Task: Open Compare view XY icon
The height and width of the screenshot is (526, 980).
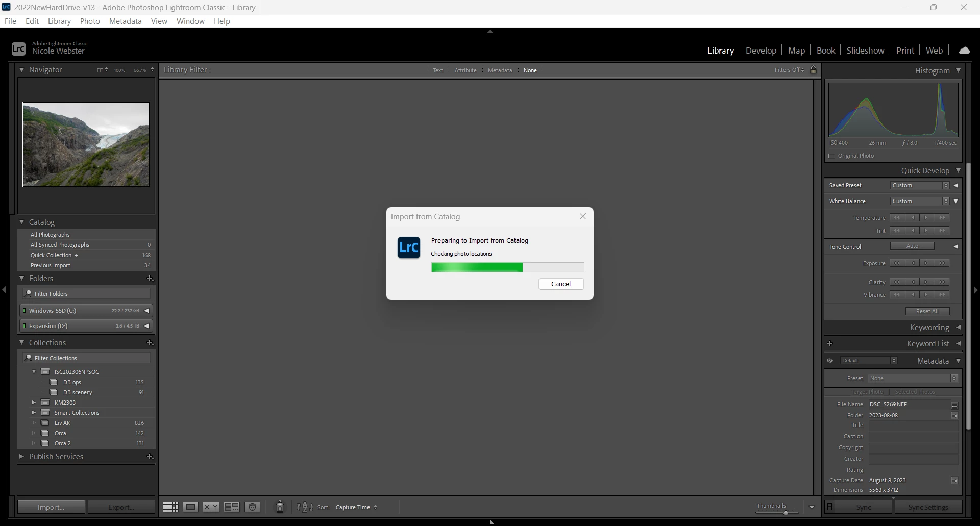Action: point(211,507)
